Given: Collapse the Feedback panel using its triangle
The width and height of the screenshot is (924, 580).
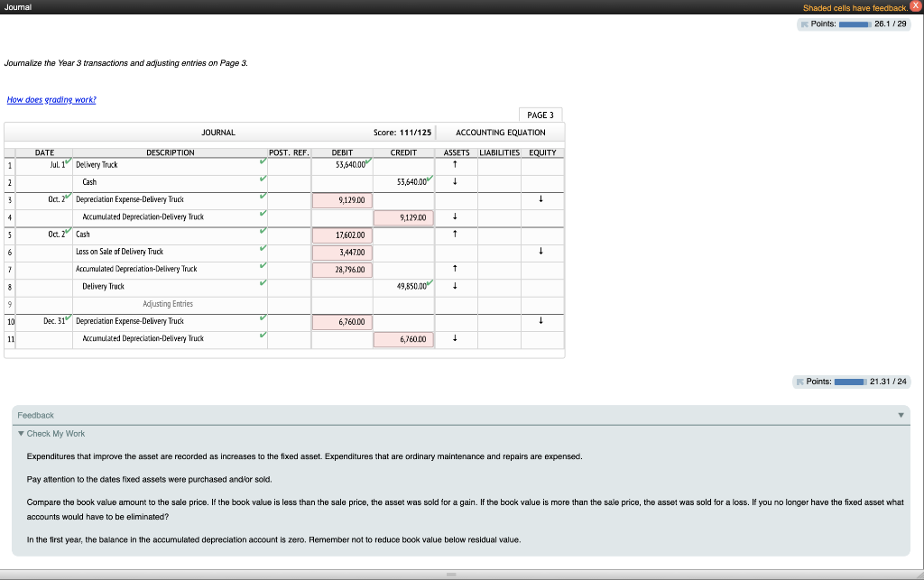Looking at the screenshot, I should coord(901,415).
